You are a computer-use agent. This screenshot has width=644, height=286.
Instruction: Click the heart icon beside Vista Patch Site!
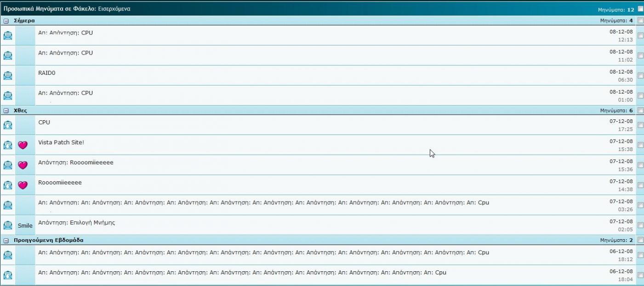[x=23, y=145]
